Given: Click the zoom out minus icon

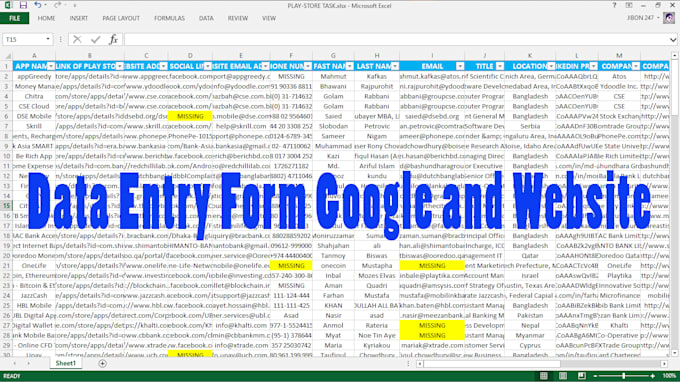Looking at the screenshot, I should [595, 376].
